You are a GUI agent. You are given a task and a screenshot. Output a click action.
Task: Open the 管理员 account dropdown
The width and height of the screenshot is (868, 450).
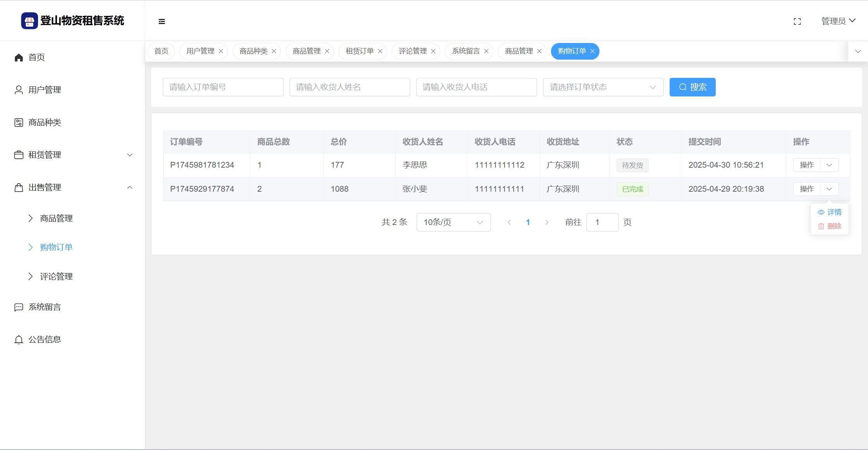tap(838, 21)
